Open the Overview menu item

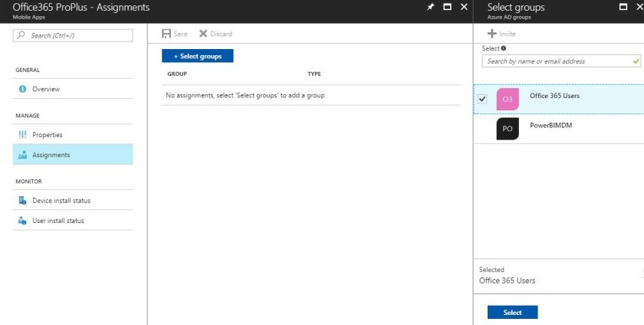[73, 89]
